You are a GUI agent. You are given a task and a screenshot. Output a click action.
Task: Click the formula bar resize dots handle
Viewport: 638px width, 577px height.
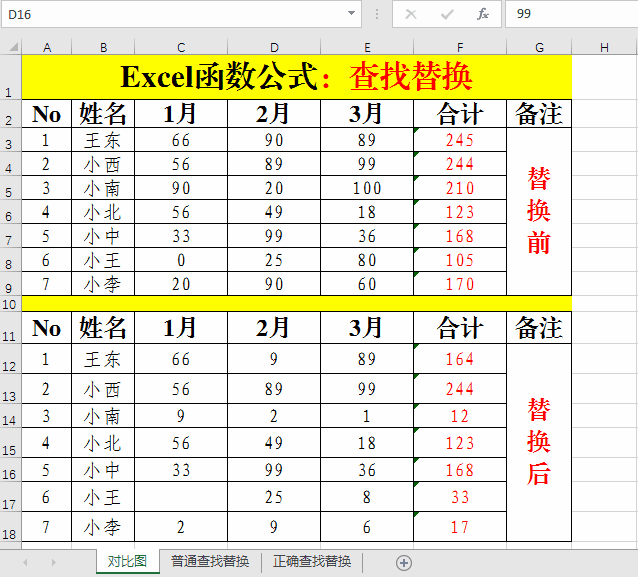coord(377,14)
